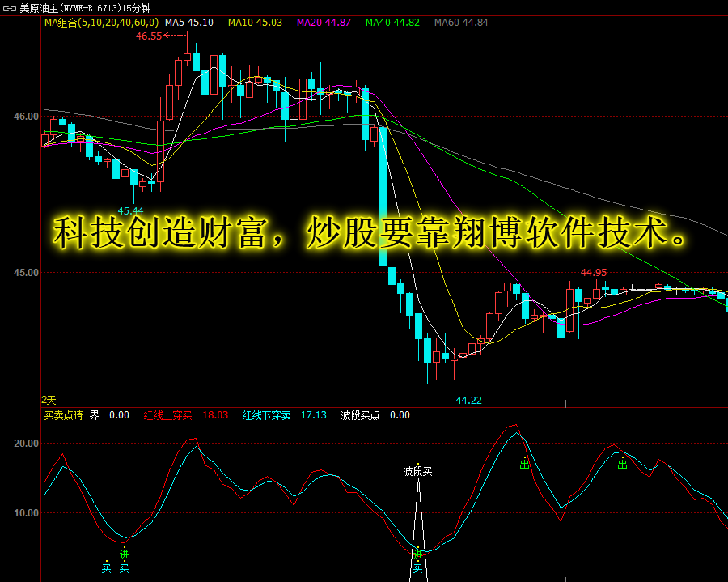728x582 pixels.
Task: Click the 红线上穿买 legend label
Action: click(167, 415)
